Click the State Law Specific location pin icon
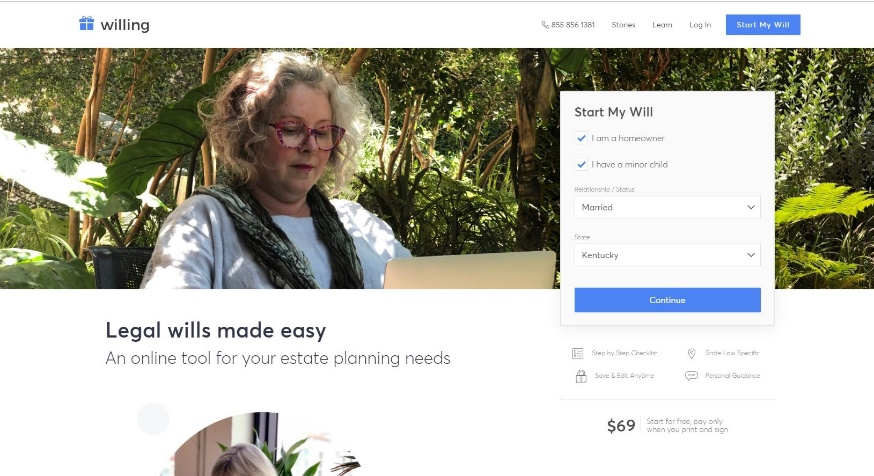 tap(691, 353)
